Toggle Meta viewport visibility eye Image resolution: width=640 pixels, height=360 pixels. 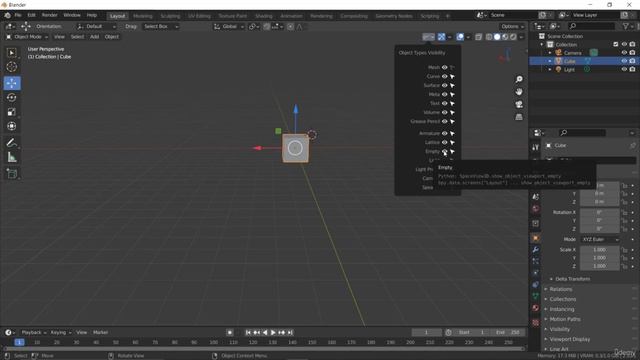pos(444,94)
